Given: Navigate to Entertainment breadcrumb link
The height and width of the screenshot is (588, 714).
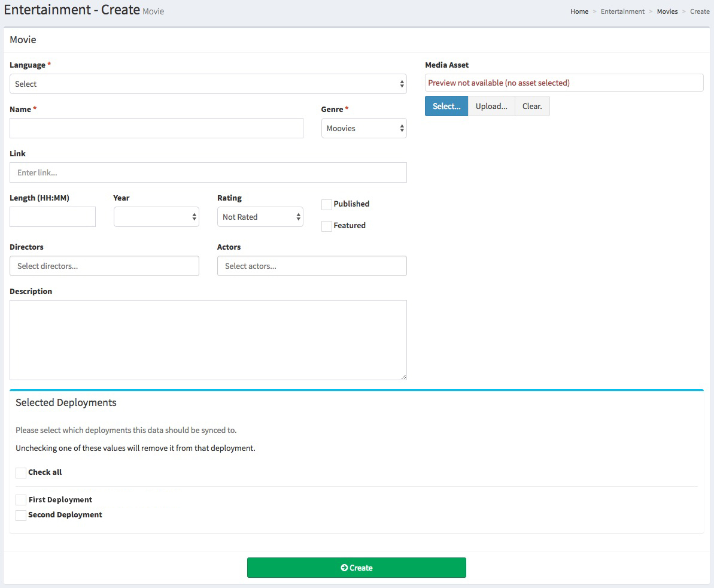Looking at the screenshot, I should click(622, 11).
